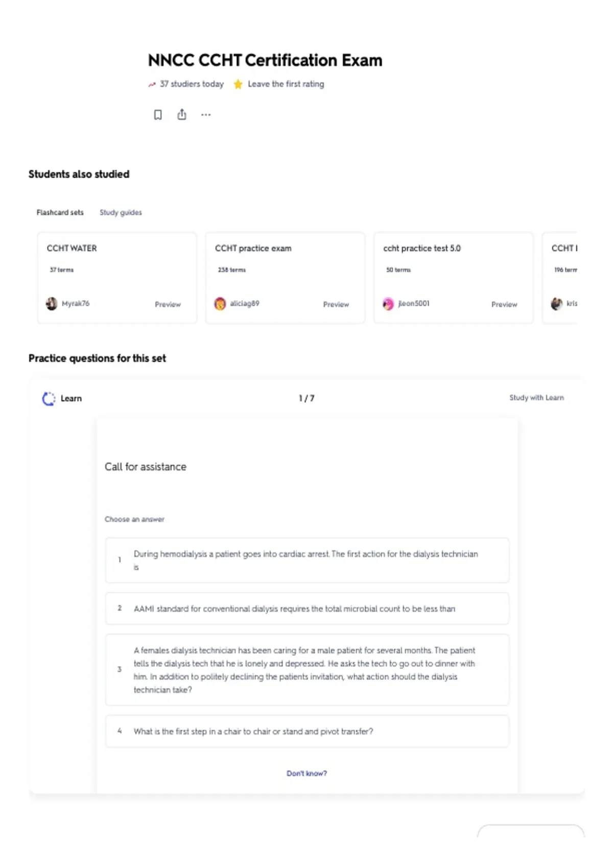Open the three-dot more options menu
613x868 pixels.
(x=206, y=115)
